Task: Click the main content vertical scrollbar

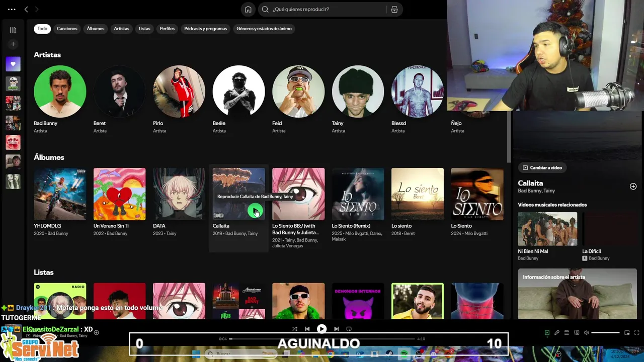Action: pos(509,136)
